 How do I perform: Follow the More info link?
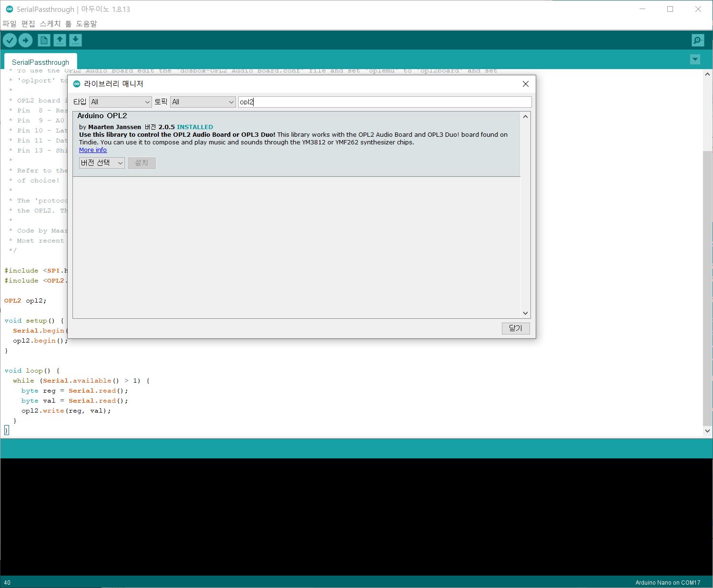point(93,150)
